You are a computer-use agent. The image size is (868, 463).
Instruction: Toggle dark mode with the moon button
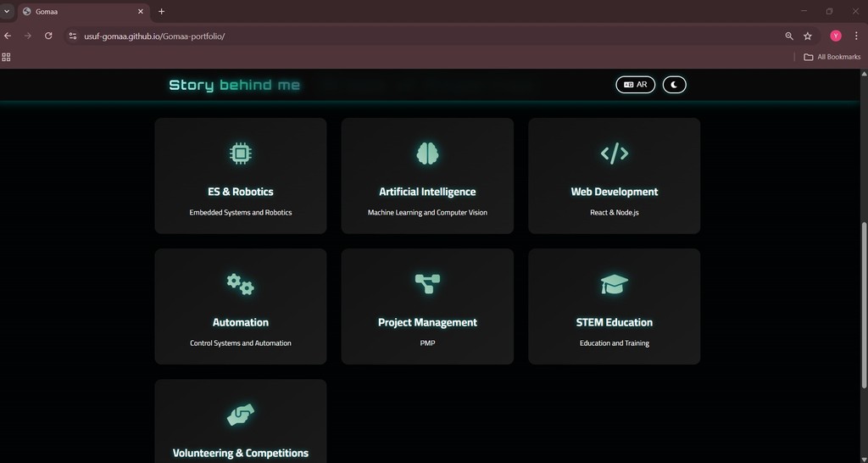coord(674,85)
